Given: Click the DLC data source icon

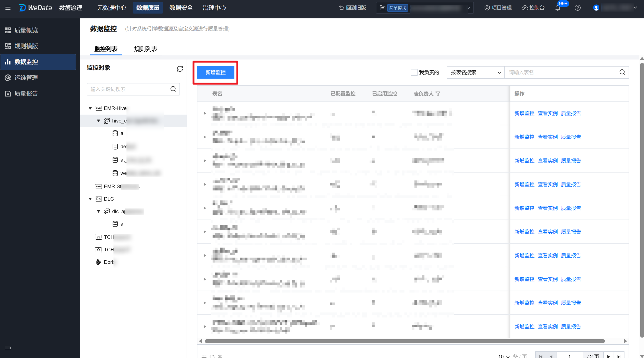Looking at the screenshot, I should click(x=98, y=199).
